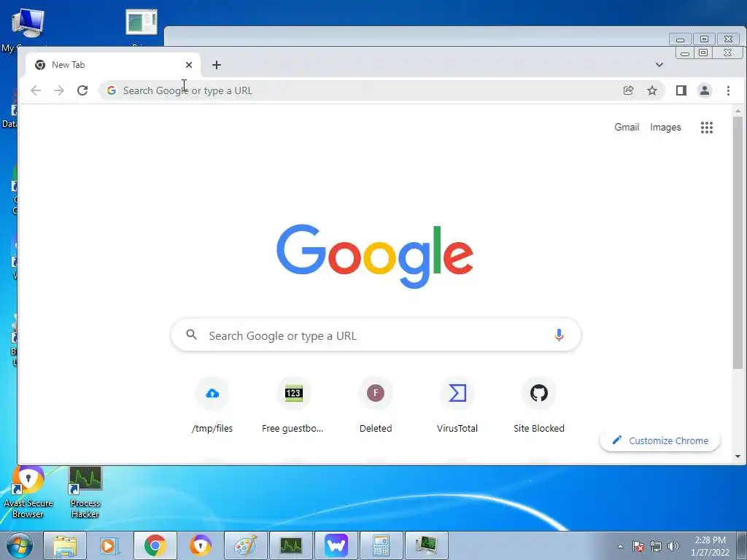The width and height of the screenshot is (747, 560).
Task: Open the Calculator taskbar icon
Action: pos(381,545)
